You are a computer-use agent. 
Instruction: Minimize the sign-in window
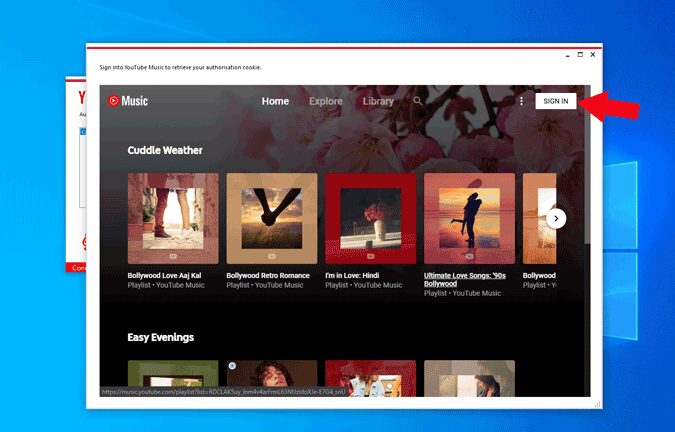click(x=568, y=55)
